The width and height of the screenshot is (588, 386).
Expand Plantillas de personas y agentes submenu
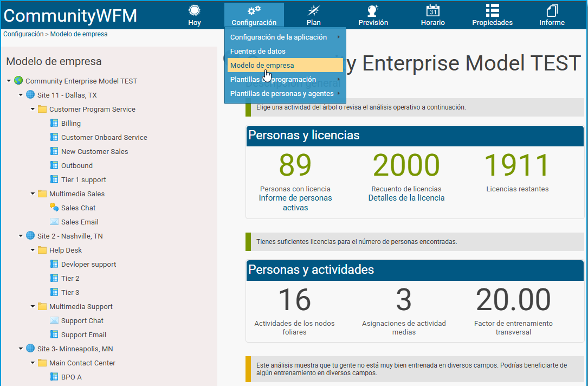(x=285, y=93)
